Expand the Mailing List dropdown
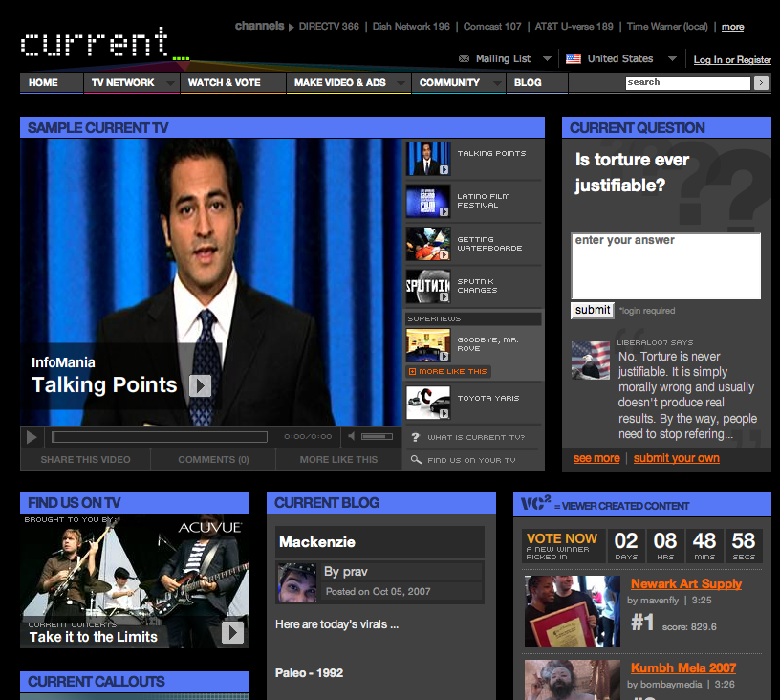The height and width of the screenshot is (700, 780). [x=547, y=58]
